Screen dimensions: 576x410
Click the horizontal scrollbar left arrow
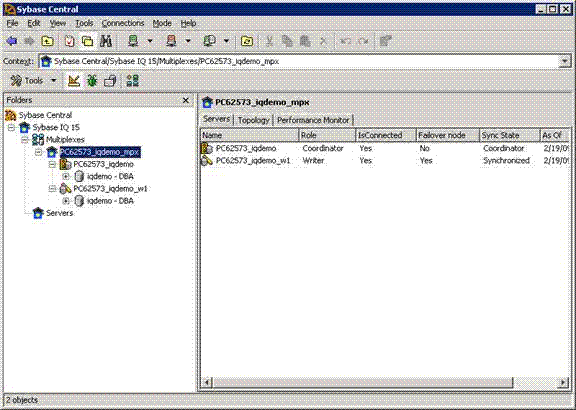tap(207, 382)
